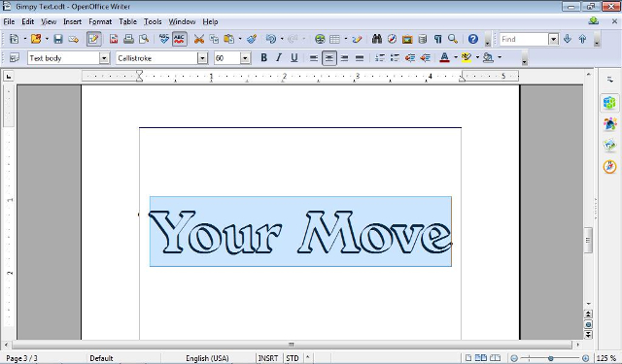622x364 pixels.
Task: Click inside the Find search field
Action: pyautogui.click(x=524, y=39)
